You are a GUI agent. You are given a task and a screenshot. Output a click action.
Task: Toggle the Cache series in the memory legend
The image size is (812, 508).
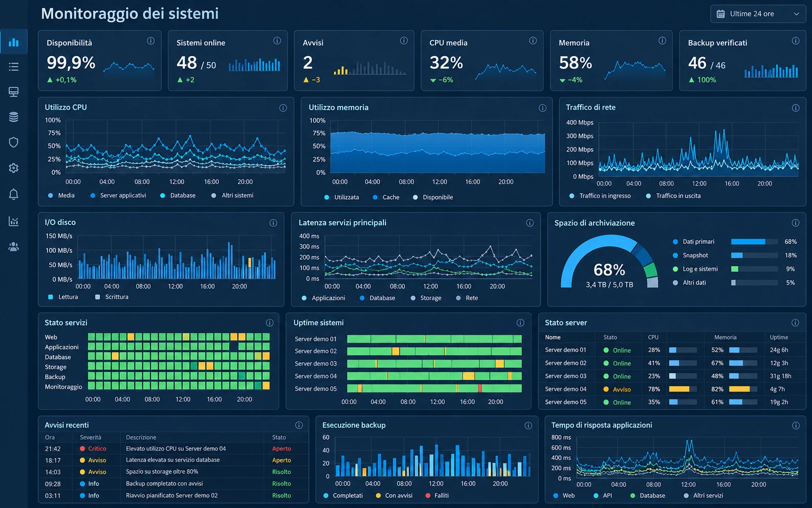pos(386,197)
